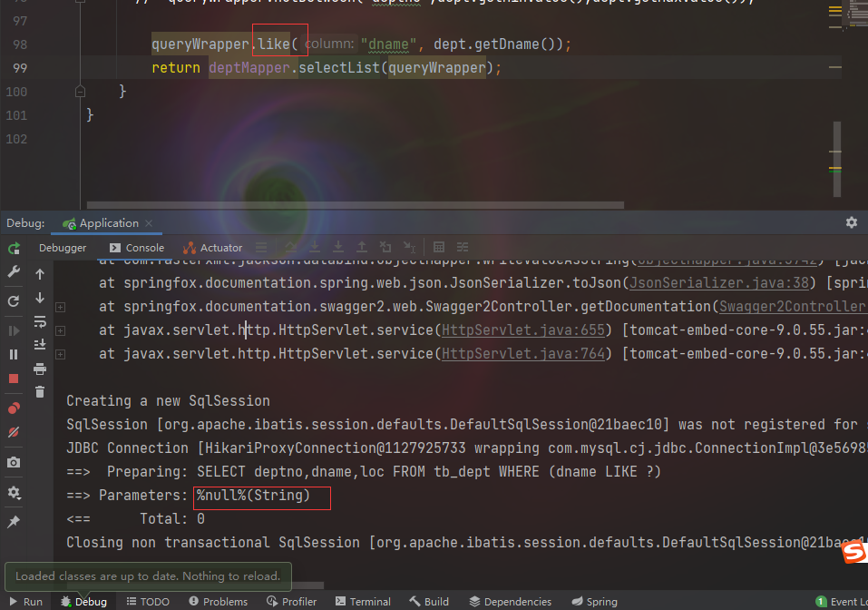Click the Drop Frame icon
This screenshot has height=610, width=868.
(385, 247)
